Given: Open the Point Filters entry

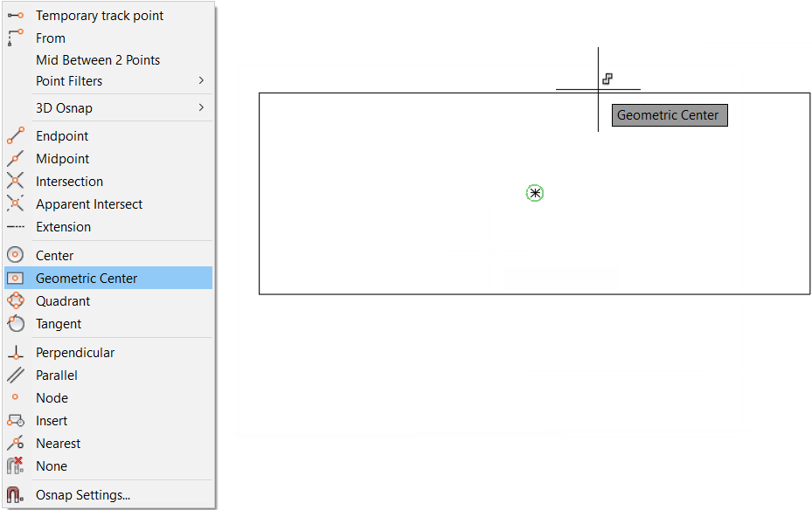Looking at the screenshot, I should click(69, 81).
